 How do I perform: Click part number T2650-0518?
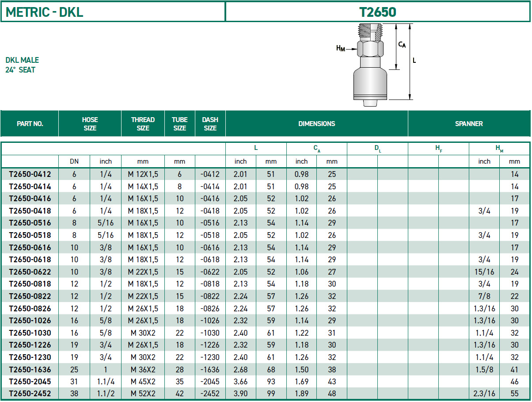[x=30, y=235]
